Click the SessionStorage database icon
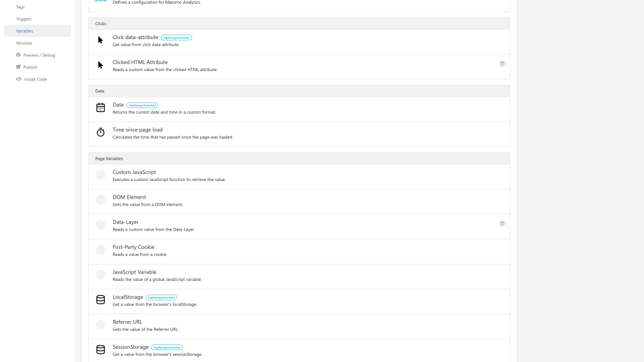 pos(100,349)
